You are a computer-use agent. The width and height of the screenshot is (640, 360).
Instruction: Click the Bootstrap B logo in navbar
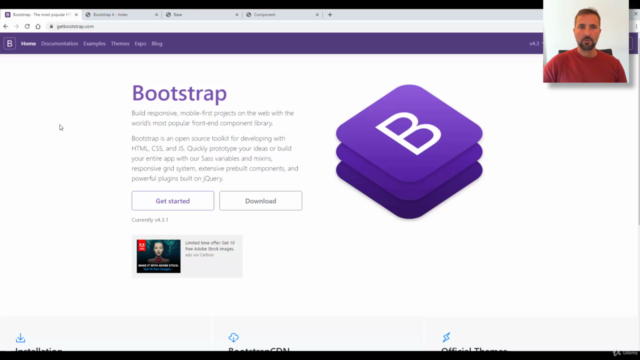[9, 43]
